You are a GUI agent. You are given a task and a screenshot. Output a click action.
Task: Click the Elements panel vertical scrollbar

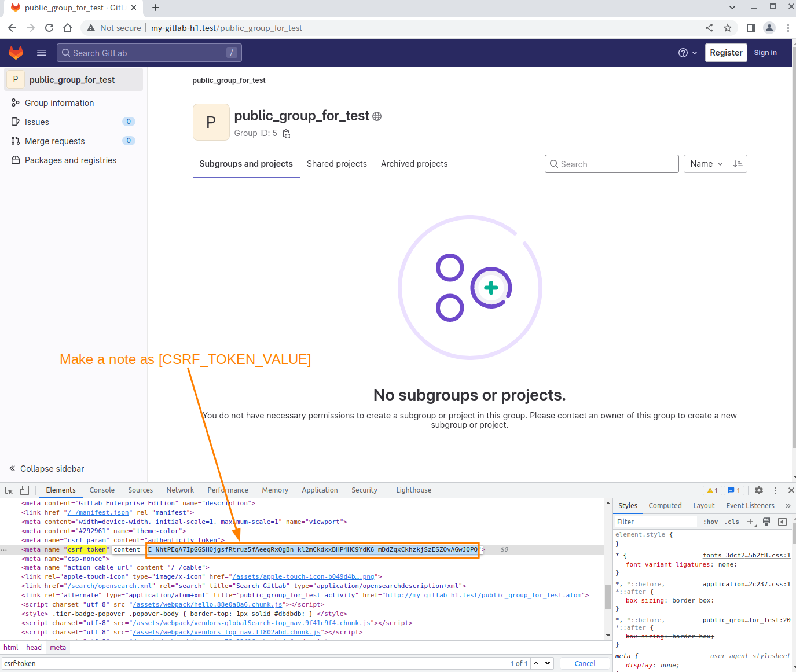coord(608,596)
